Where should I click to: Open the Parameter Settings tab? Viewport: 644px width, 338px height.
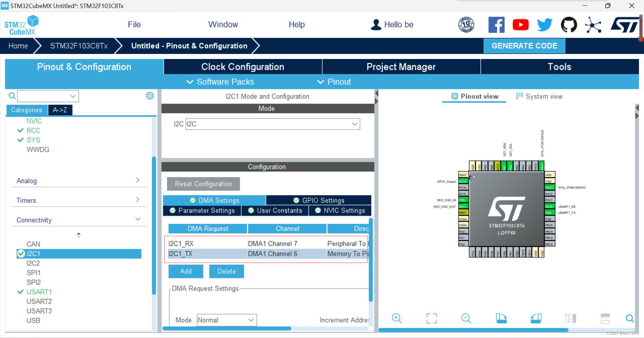coord(202,210)
